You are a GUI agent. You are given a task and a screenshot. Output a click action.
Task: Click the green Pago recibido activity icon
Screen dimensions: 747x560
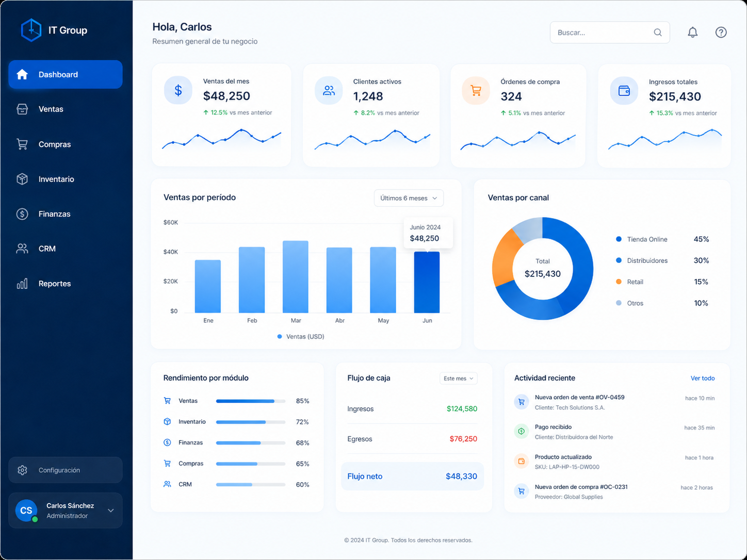[522, 431]
